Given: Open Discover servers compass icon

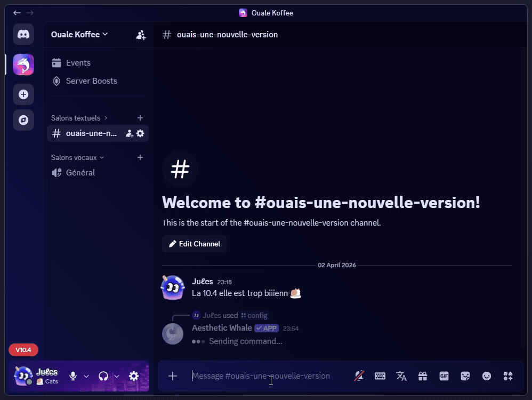Looking at the screenshot, I should [x=23, y=120].
